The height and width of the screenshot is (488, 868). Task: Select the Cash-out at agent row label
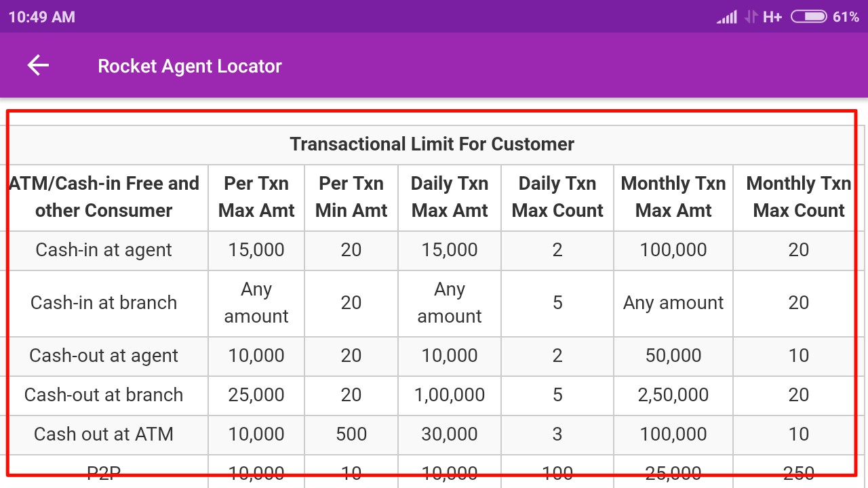[x=104, y=355]
